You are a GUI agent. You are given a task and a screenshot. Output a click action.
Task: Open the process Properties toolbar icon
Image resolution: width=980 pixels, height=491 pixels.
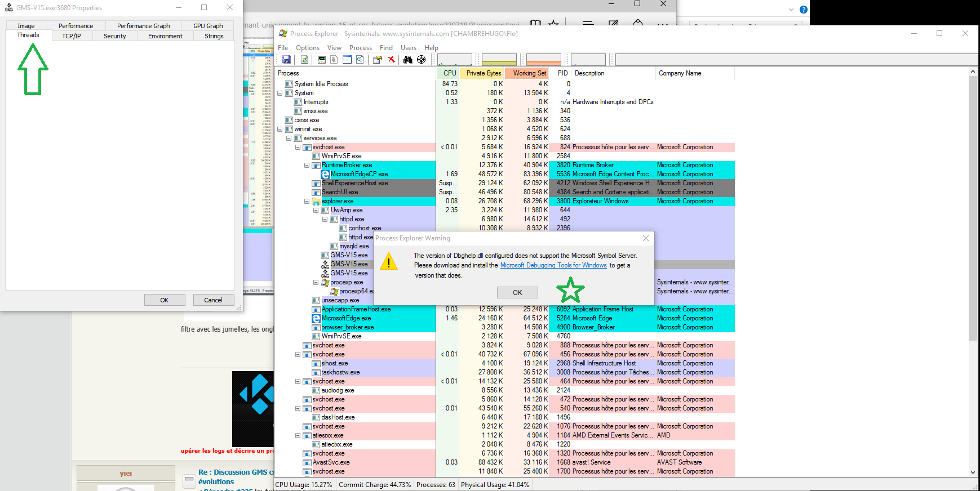pyautogui.click(x=378, y=60)
